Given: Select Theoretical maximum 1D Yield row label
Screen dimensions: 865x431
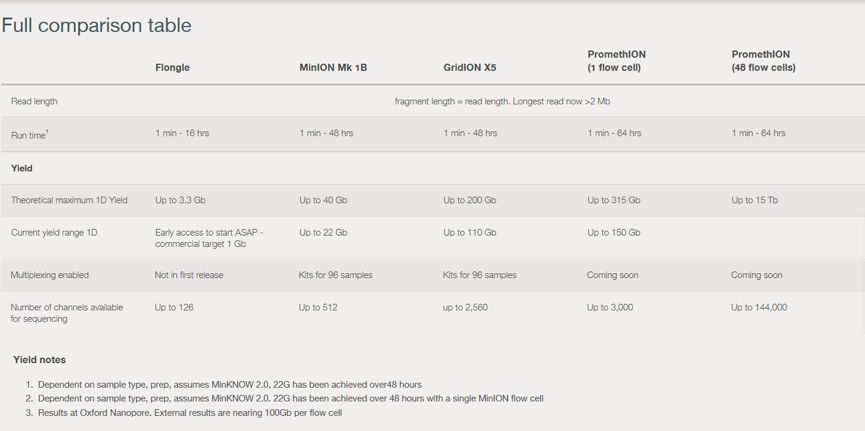Looking at the screenshot, I should 69,200.
